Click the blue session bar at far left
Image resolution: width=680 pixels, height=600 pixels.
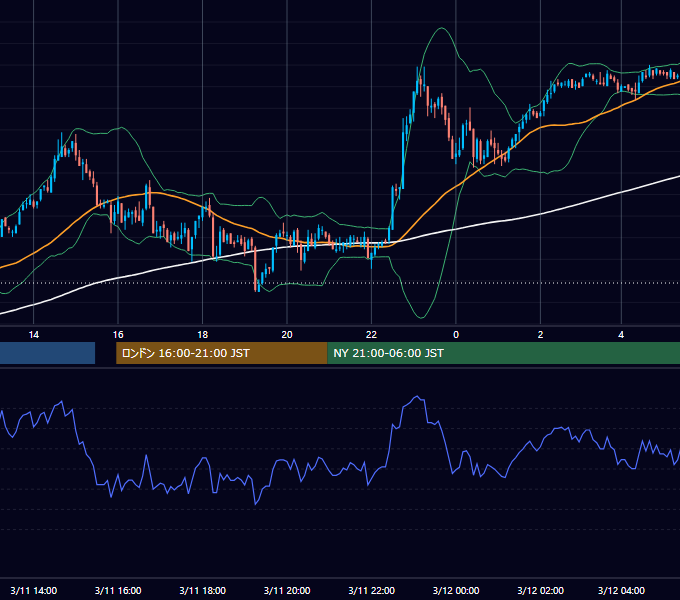(47, 353)
